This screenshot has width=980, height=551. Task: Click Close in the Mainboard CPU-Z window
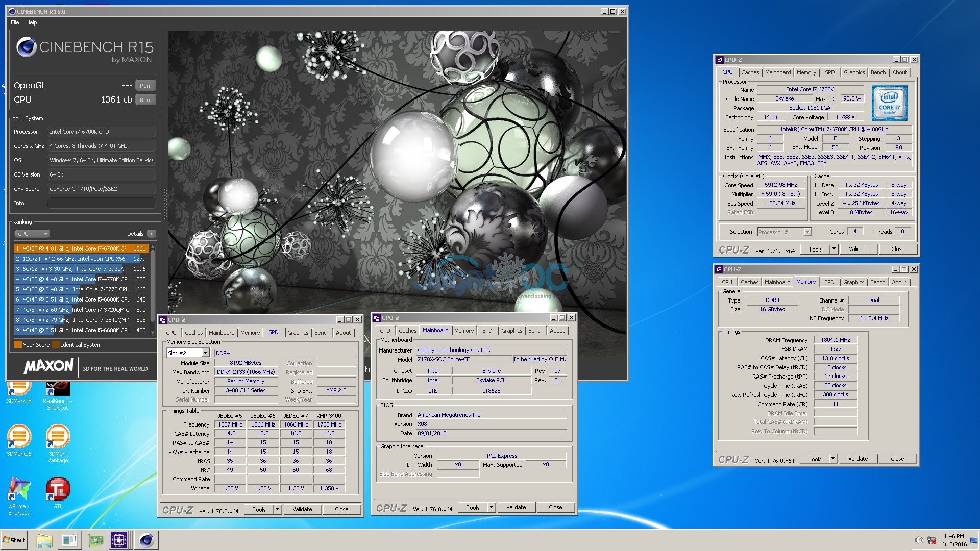click(555, 507)
